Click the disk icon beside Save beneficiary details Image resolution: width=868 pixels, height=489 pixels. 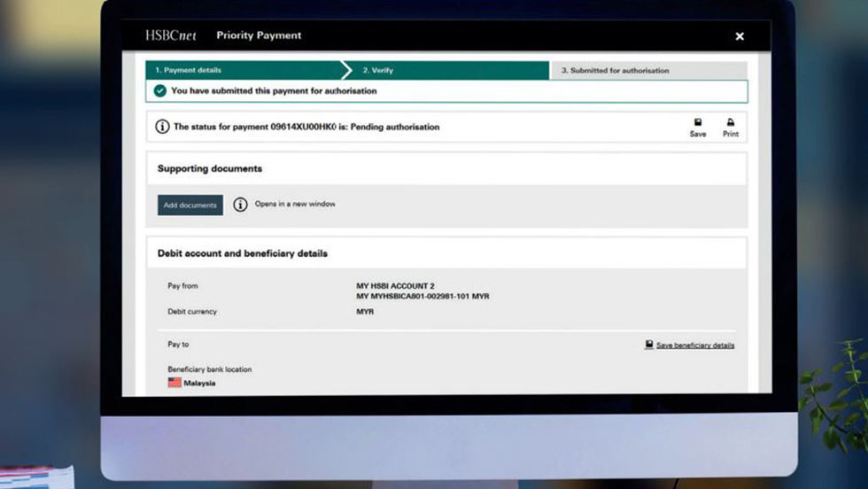(x=649, y=345)
